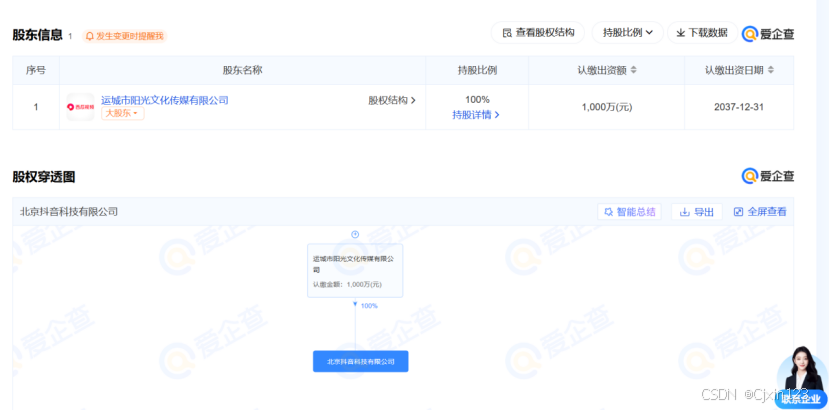Image resolution: width=829 pixels, height=410 pixels.
Task: Click shareholder company logo thumbnail
Action: pyautogui.click(x=80, y=107)
